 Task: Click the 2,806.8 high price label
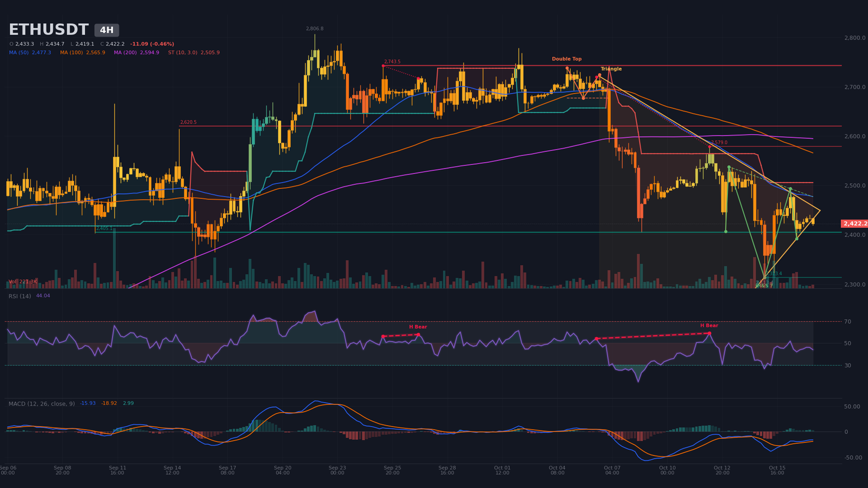tap(314, 29)
